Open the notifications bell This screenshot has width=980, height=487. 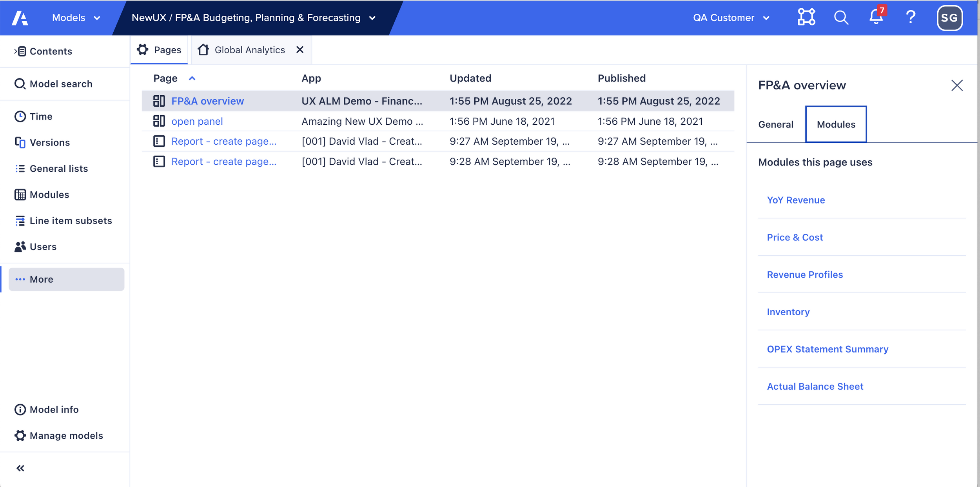coord(877,16)
